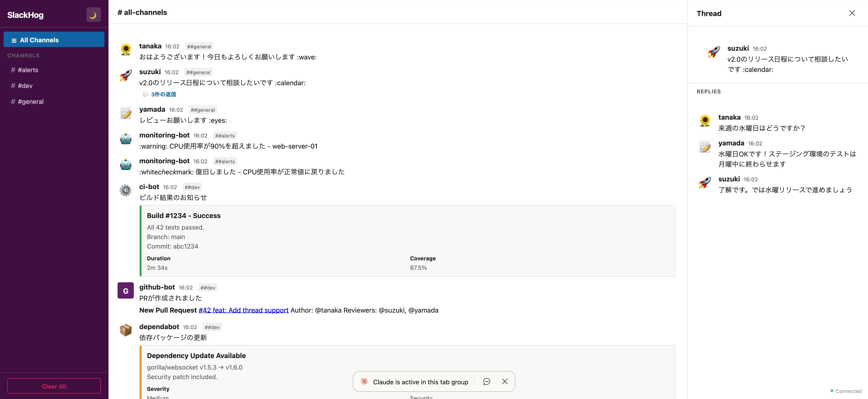Click suzuki's rocket avatar in message list
This screenshot has height=399, width=868.
126,76
